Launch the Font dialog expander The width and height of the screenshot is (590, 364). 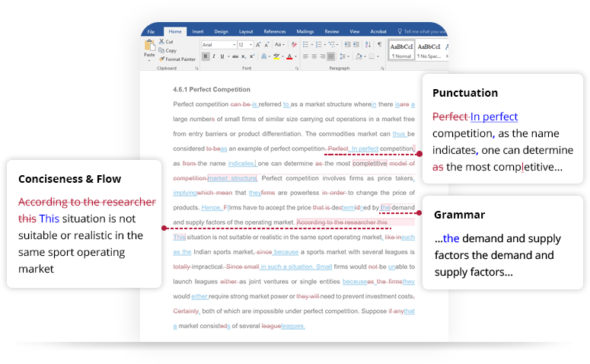click(297, 69)
